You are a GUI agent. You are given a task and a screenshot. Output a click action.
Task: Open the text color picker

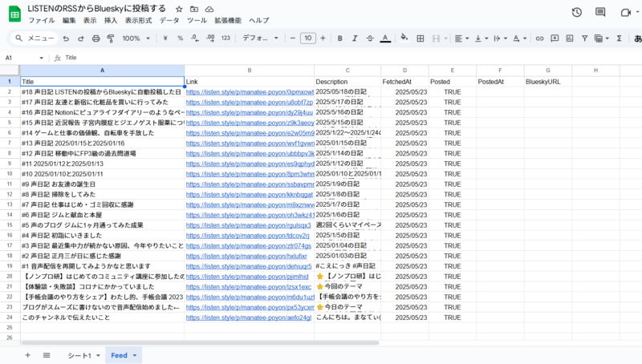click(385, 38)
